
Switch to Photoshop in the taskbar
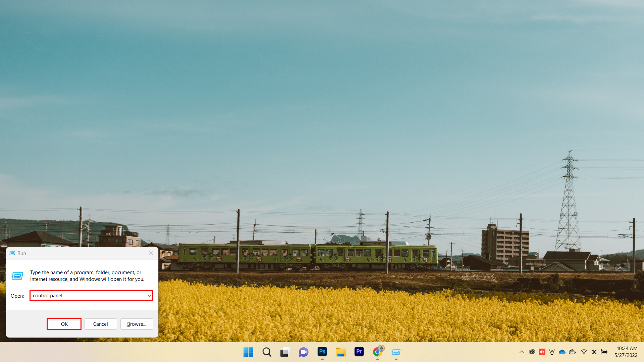point(322,352)
